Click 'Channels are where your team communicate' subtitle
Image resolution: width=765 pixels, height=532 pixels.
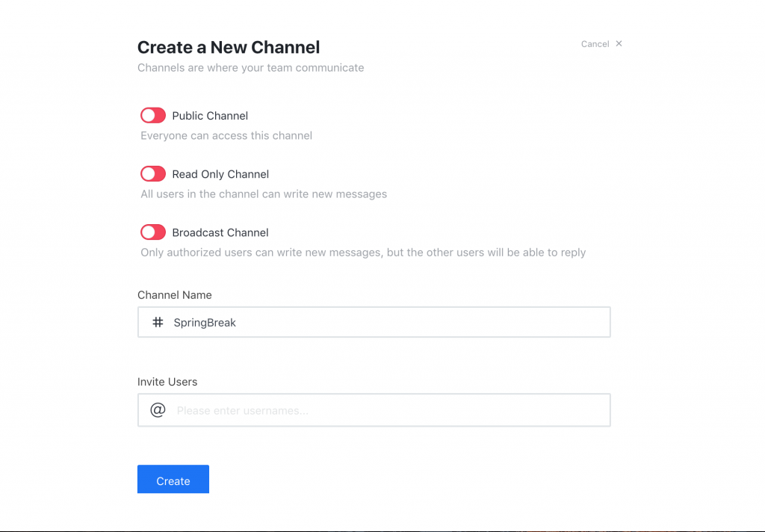click(x=251, y=68)
